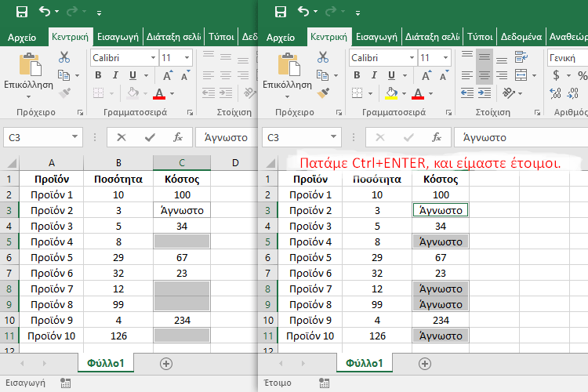Add new sheet plus button in right window
The width and height of the screenshot is (588, 392).
coord(425,364)
